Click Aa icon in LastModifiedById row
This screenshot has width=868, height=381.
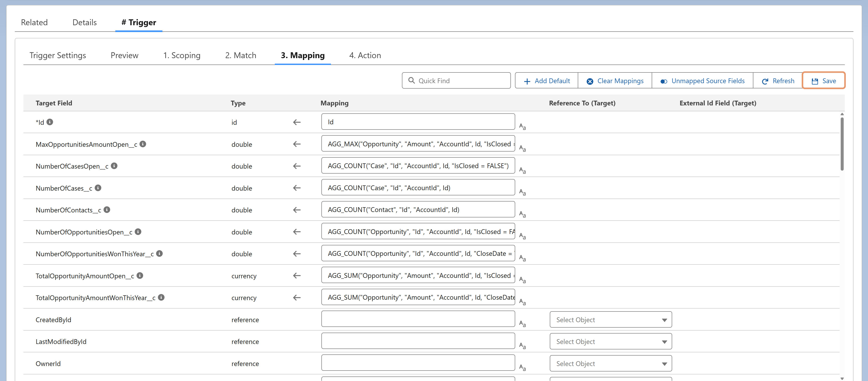coord(522,346)
